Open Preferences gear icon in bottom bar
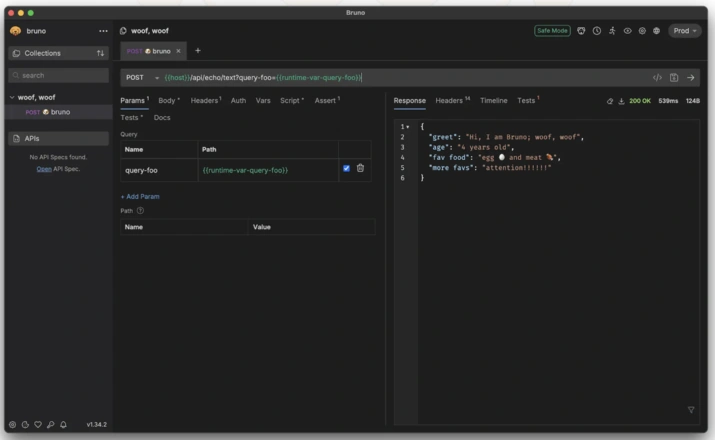Image resolution: width=715 pixels, height=440 pixels. [x=12, y=424]
